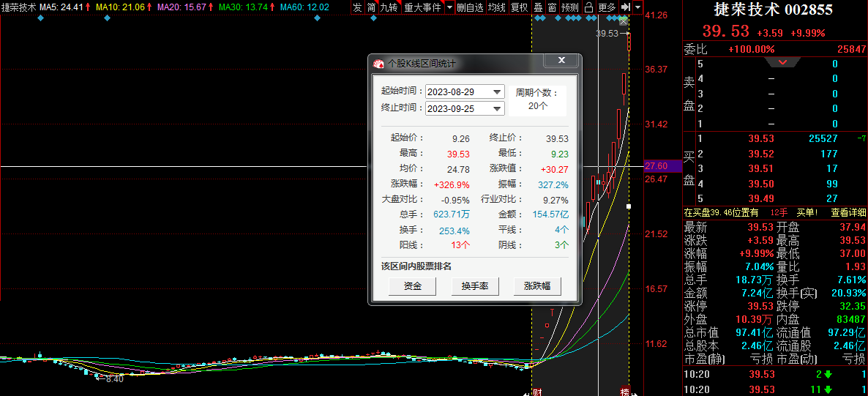
Task: Click the 资金 ranking button
Action: pyautogui.click(x=413, y=286)
